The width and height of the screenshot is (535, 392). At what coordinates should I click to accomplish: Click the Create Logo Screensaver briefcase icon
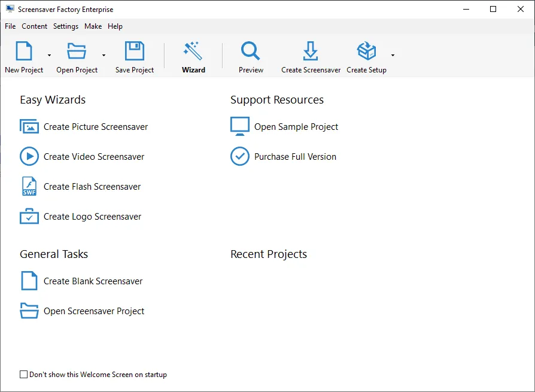pos(29,217)
